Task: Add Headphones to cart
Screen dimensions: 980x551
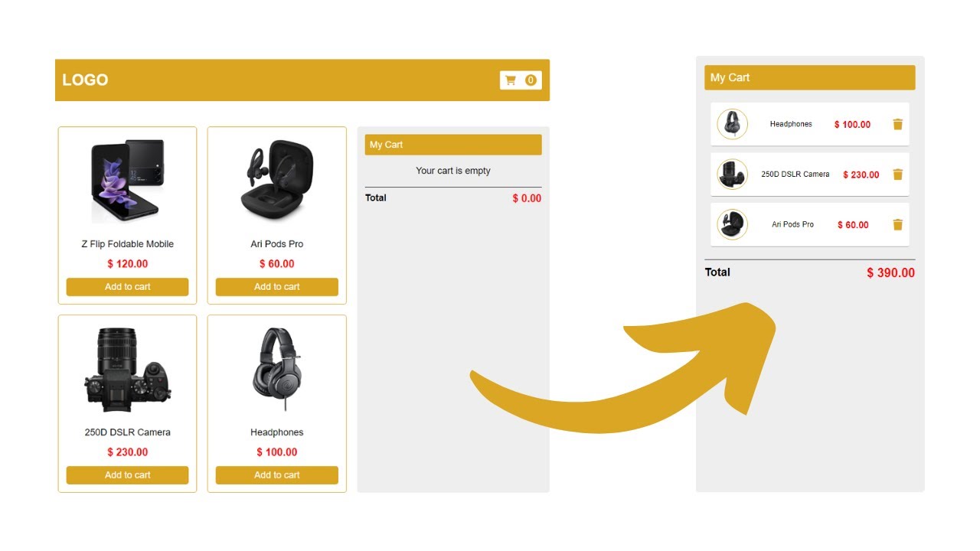Action: pyautogui.click(x=277, y=475)
